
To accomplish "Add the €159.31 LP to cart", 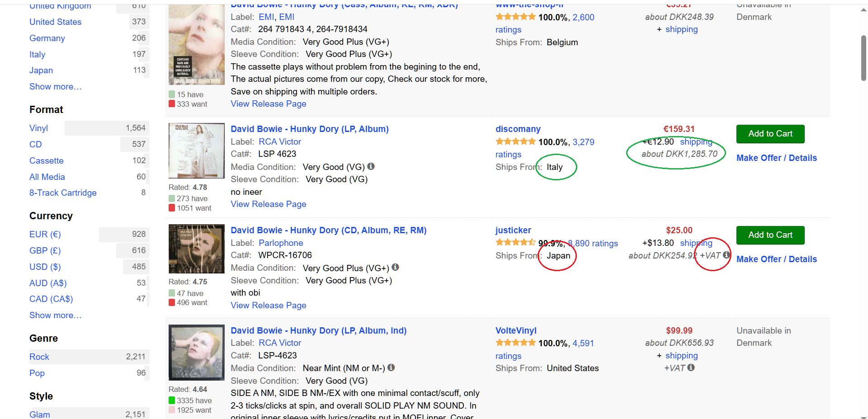I will (770, 134).
